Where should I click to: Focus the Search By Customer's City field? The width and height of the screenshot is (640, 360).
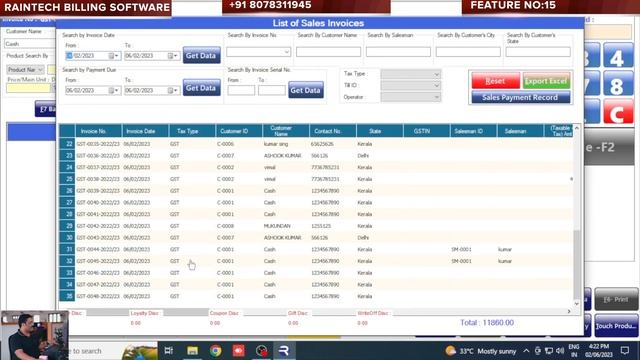pos(468,52)
